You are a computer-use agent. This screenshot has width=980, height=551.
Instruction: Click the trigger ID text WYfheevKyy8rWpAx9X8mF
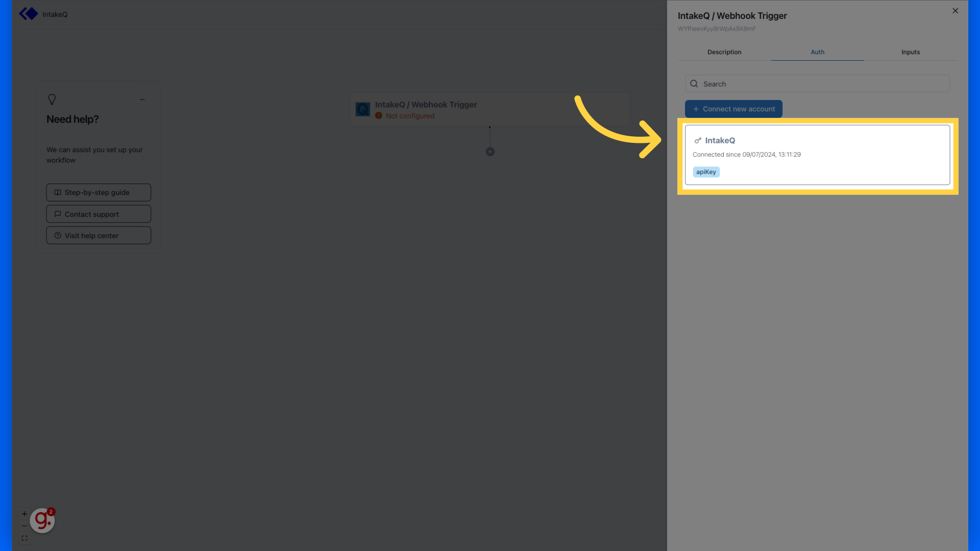pyautogui.click(x=717, y=29)
